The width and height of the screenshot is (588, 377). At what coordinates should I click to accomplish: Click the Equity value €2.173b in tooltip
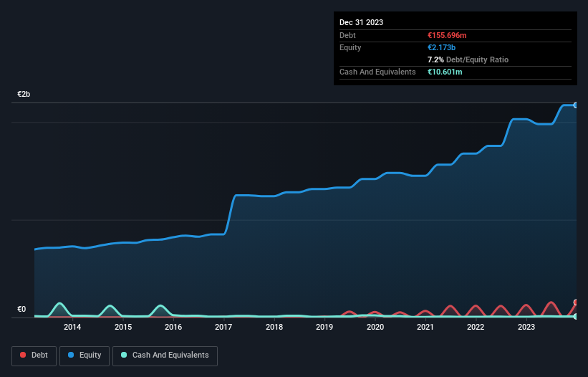441,47
